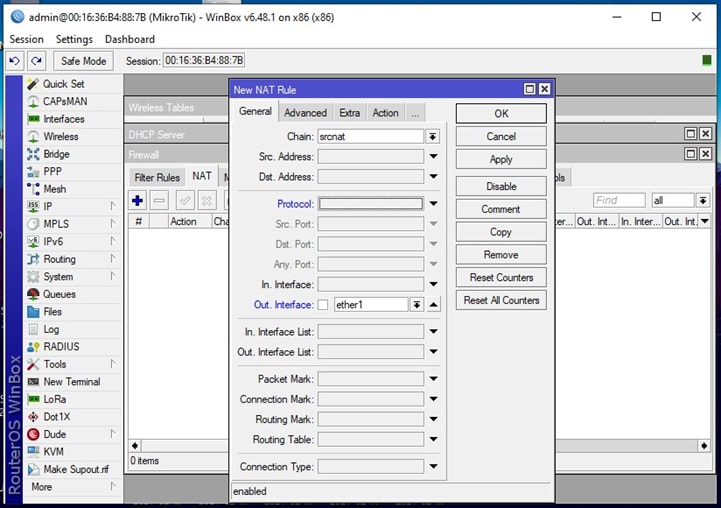
Task: Switch to Extra tab
Action: 349,113
